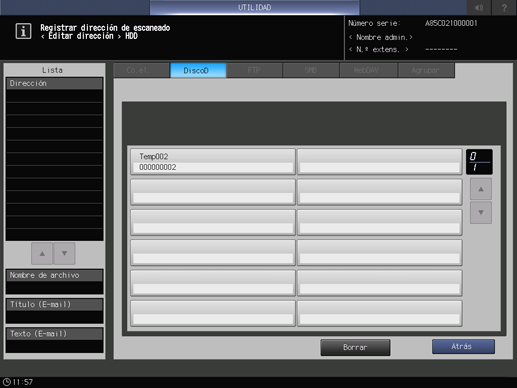Image resolution: width=517 pixels, height=388 pixels.
Task: Click the Dirección list header
Action: click(x=54, y=83)
